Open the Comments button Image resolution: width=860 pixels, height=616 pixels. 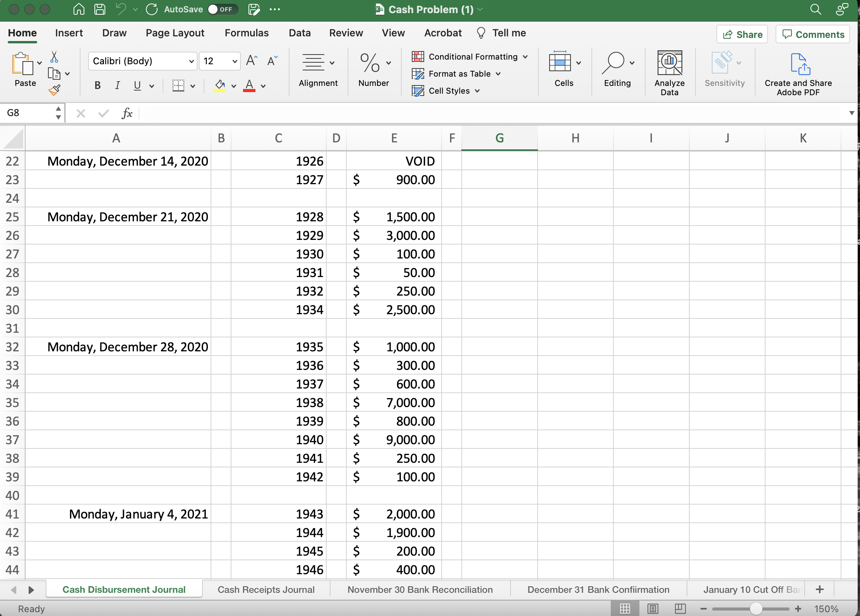coord(812,34)
